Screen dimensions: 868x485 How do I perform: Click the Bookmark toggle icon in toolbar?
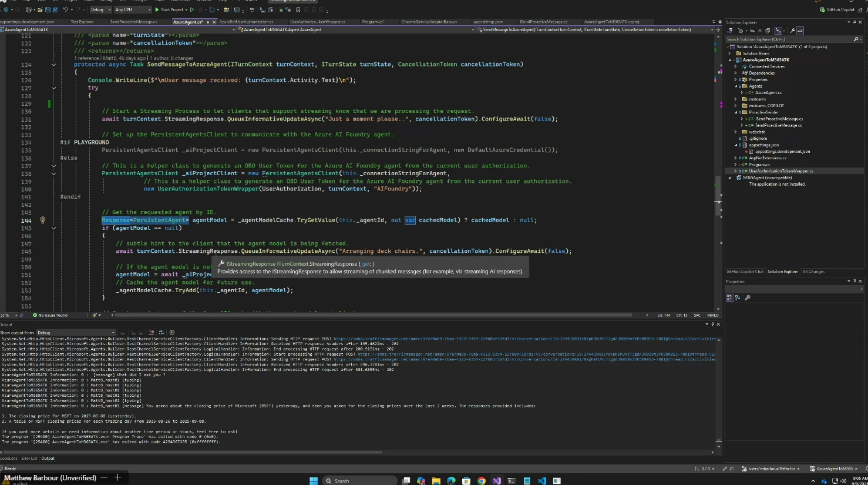pyautogui.click(x=298, y=9)
